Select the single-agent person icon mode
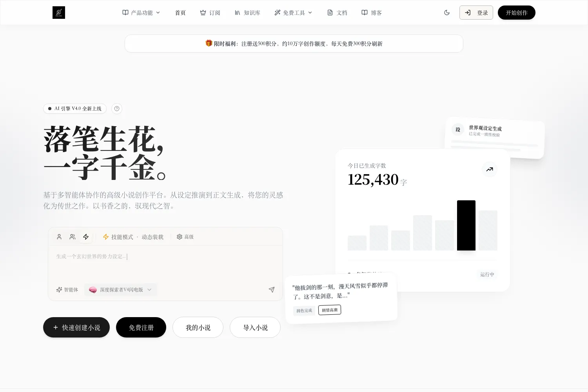 pyautogui.click(x=59, y=237)
